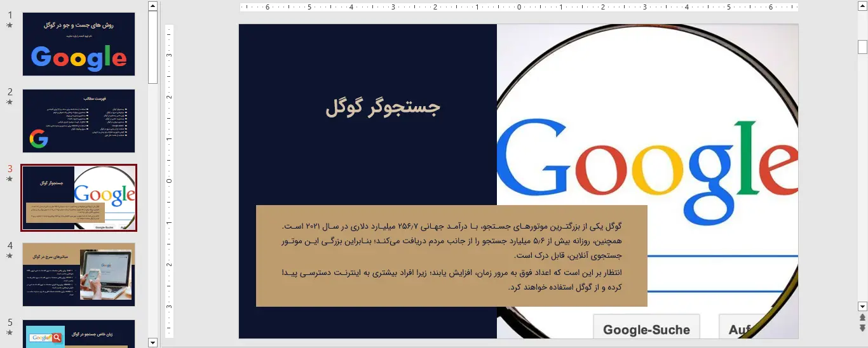Click slide number 3 label in thumbnail panel
Screen dimensions: 868x348
click(10, 169)
